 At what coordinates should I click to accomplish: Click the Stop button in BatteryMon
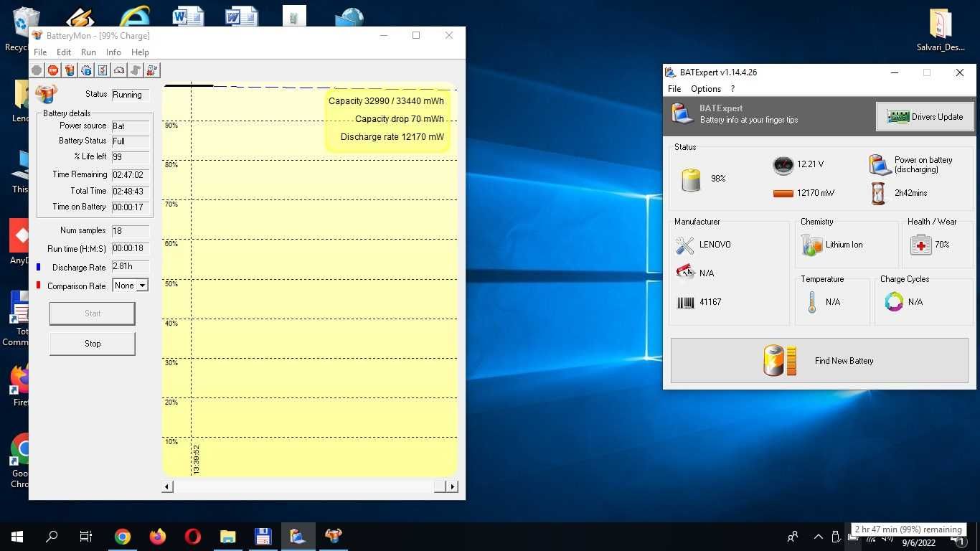coord(93,344)
